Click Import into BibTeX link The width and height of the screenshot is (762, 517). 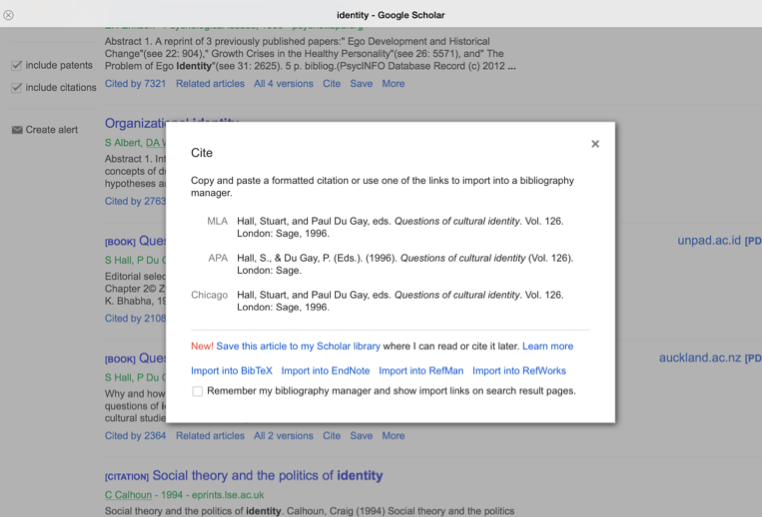[x=231, y=371]
